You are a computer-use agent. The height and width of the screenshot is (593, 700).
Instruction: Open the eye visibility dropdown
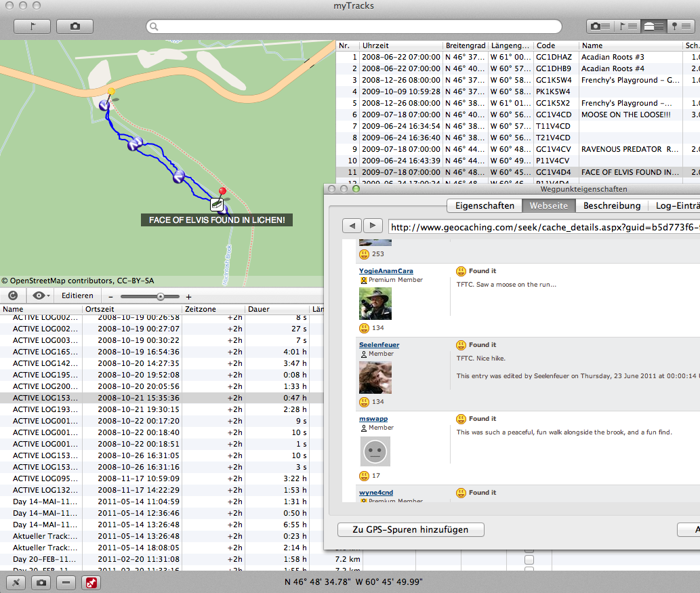pyautogui.click(x=41, y=295)
